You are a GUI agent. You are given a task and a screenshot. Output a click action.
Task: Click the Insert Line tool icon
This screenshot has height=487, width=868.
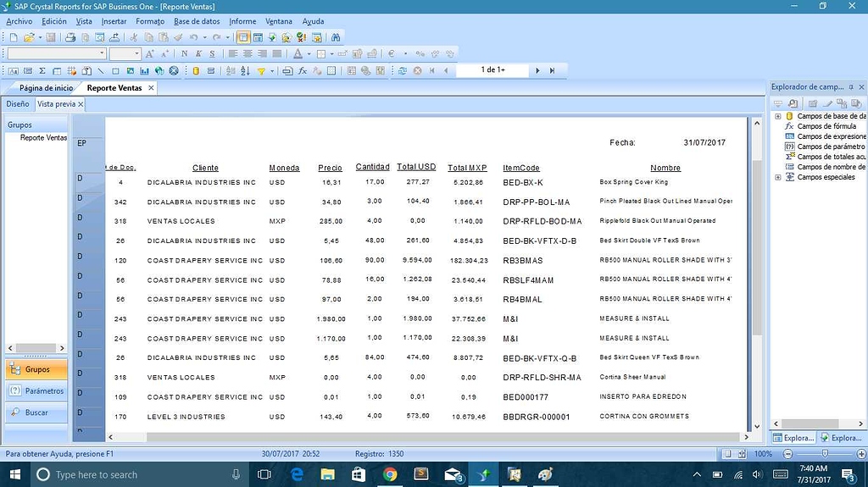point(101,71)
